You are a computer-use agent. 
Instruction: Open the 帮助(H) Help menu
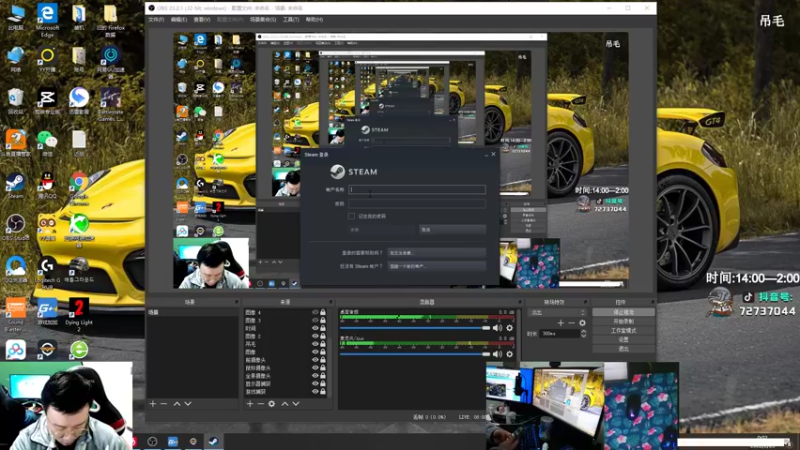pyautogui.click(x=314, y=19)
